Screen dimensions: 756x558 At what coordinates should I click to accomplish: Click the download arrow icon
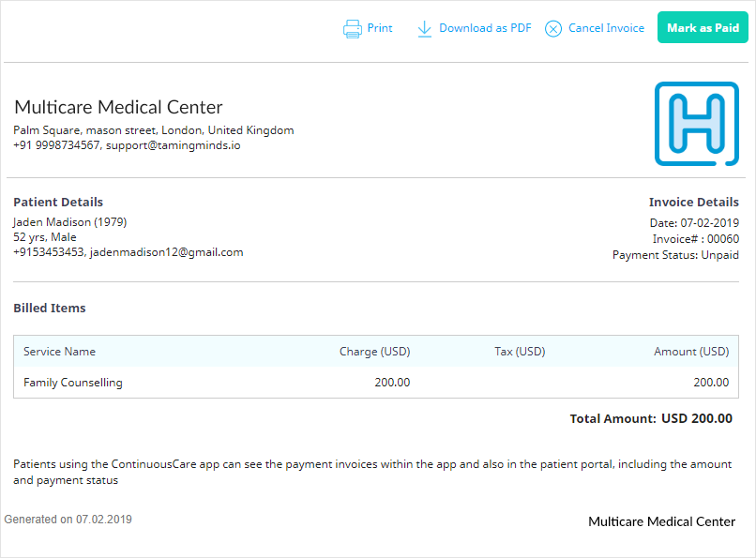click(x=424, y=29)
